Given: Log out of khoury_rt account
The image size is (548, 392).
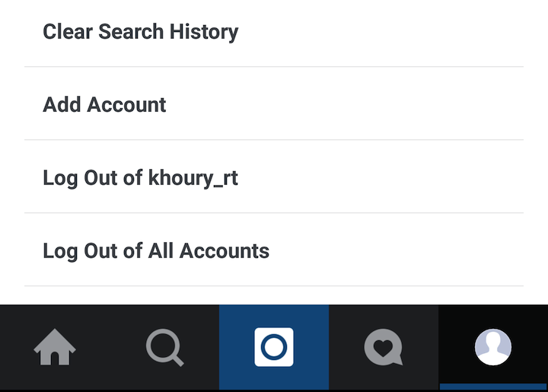Looking at the screenshot, I should [141, 177].
